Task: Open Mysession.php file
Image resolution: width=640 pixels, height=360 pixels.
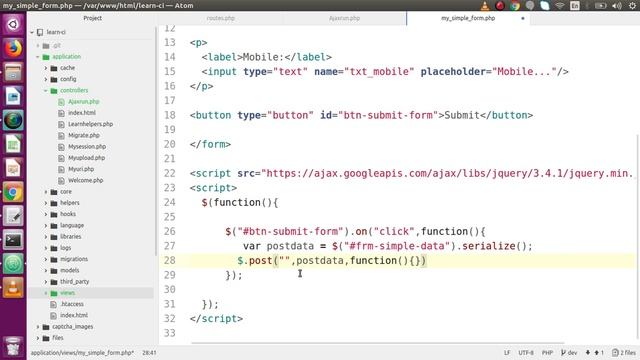Action: (x=87, y=147)
